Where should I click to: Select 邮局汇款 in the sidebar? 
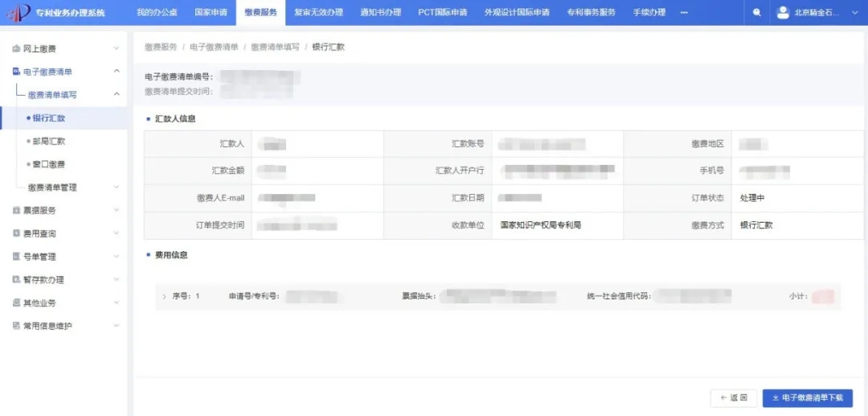[49, 142]
